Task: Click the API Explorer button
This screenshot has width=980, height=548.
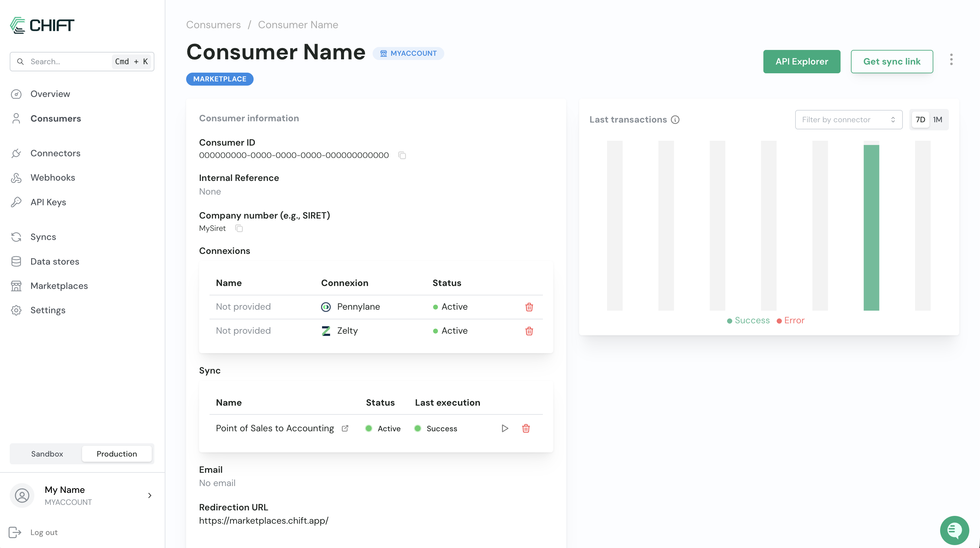Action: point(801,62)
